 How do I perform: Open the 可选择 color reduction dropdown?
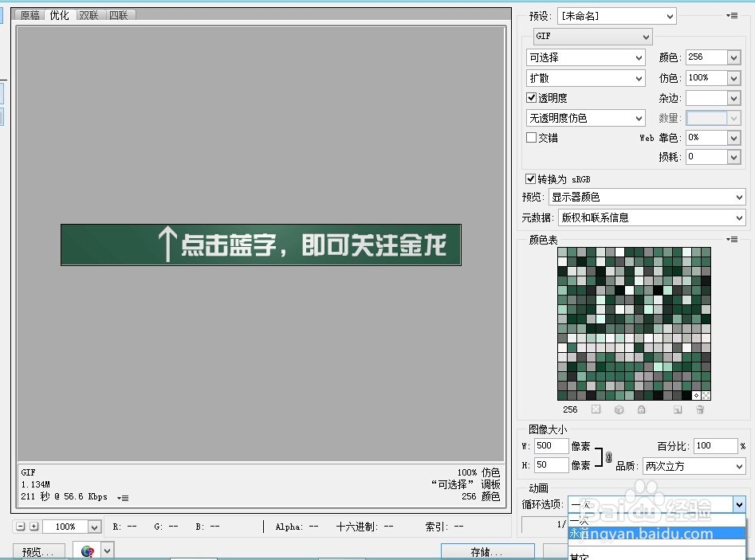click(x=585, y=57)
